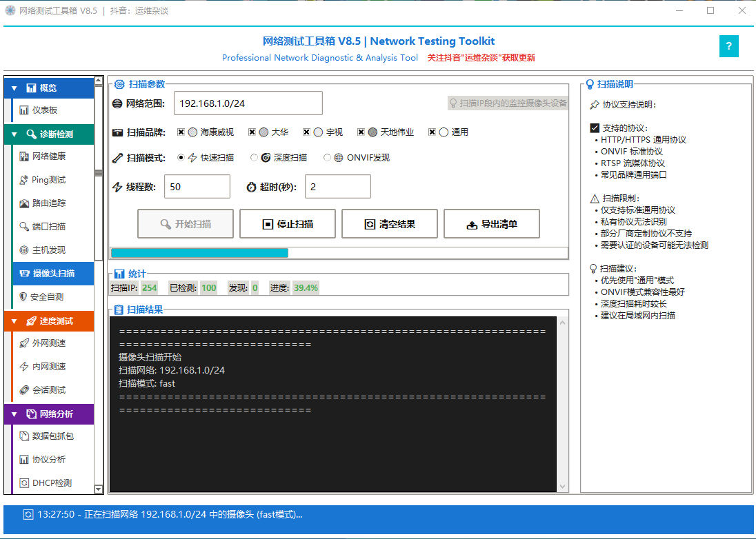The height and width of the screenshot is (539, 756).
Task: Click the 摄像头扫描 camera icon
Action: tap(24, 274)
